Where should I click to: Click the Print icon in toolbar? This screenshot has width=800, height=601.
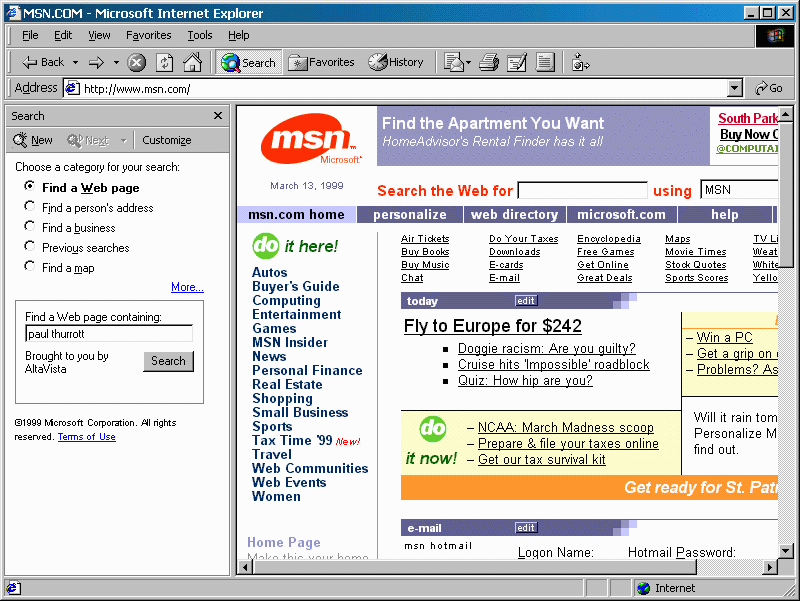(488, 62)
